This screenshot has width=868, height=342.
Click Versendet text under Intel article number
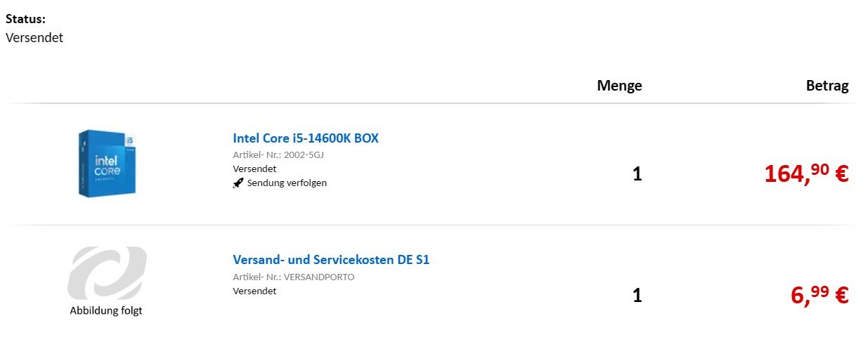[254, 169]
